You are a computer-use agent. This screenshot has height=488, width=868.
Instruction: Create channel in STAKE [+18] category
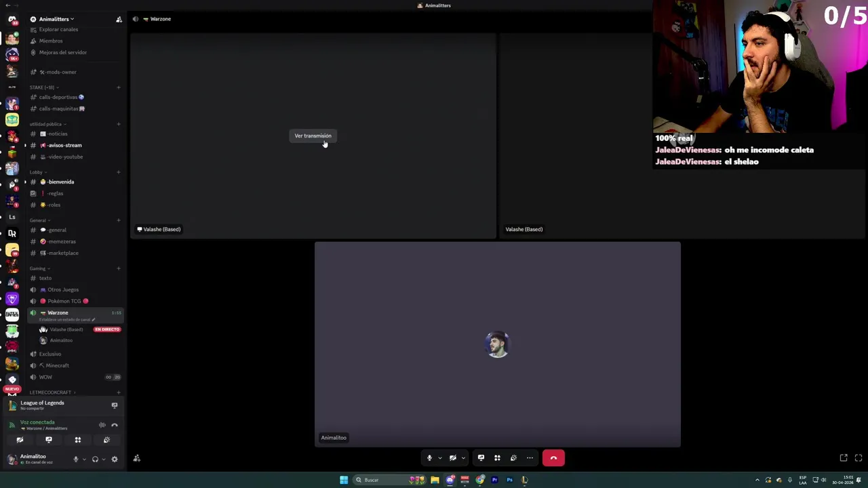coord(118,87)
